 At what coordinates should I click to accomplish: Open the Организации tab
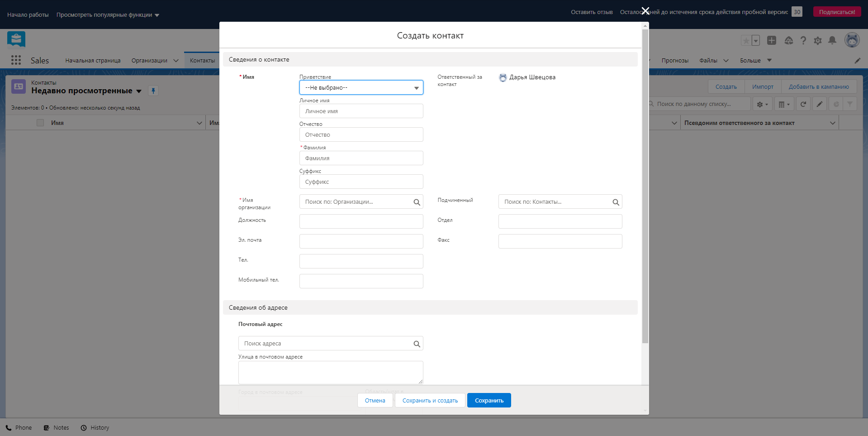[x=149, y=60]
